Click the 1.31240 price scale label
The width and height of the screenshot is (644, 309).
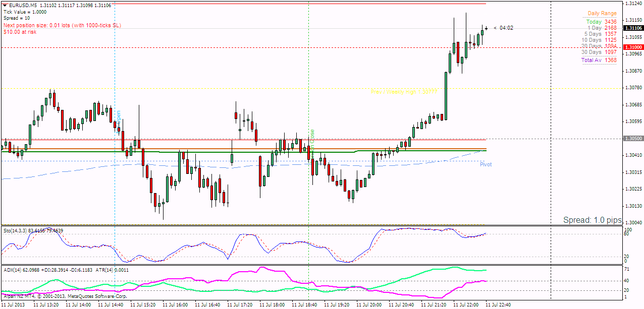click(633, 4)
